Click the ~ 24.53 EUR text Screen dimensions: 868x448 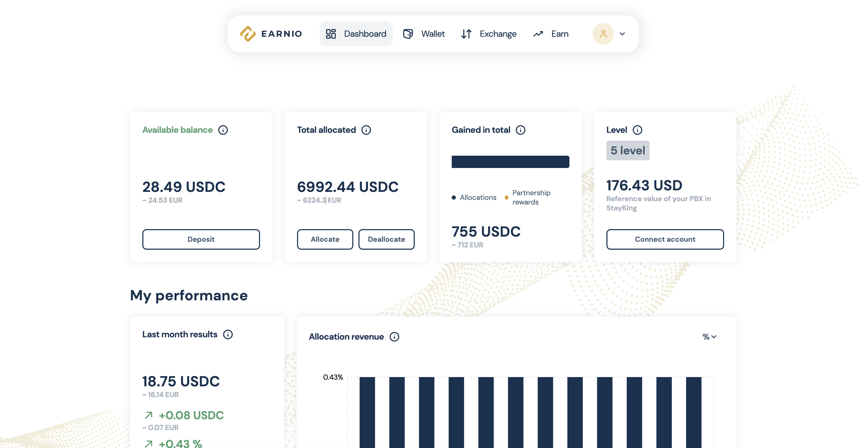pyautogui.click(x=162, y=200)
